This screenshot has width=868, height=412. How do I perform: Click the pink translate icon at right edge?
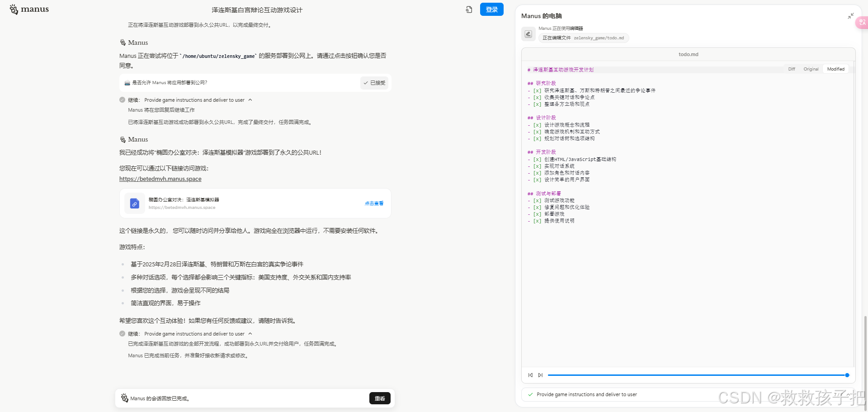click(862, 22)
